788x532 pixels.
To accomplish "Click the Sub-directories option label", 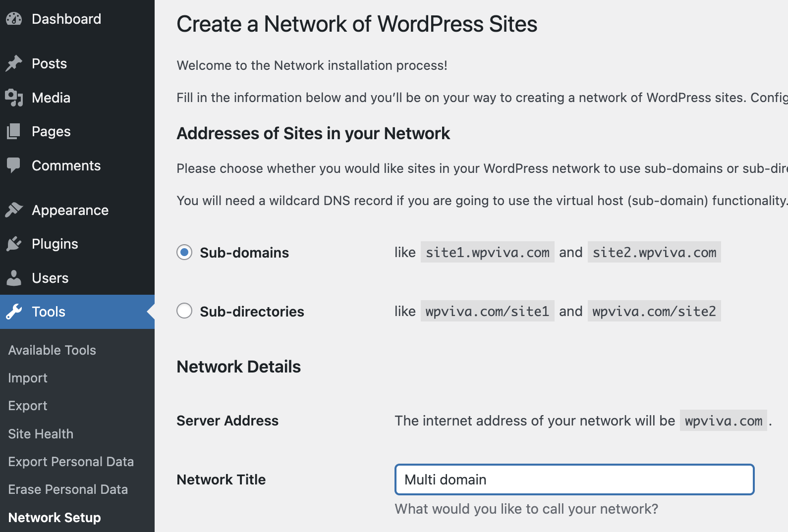I will click(x=252, y=312).
